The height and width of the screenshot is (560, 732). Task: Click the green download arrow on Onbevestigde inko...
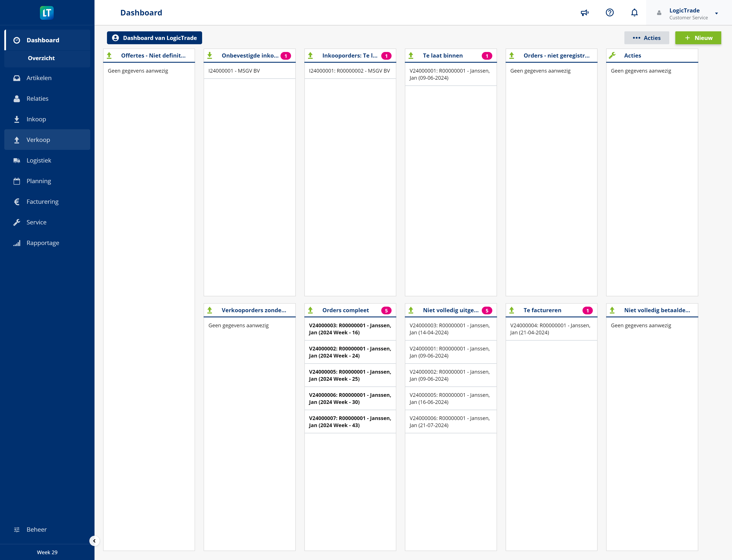210,56
